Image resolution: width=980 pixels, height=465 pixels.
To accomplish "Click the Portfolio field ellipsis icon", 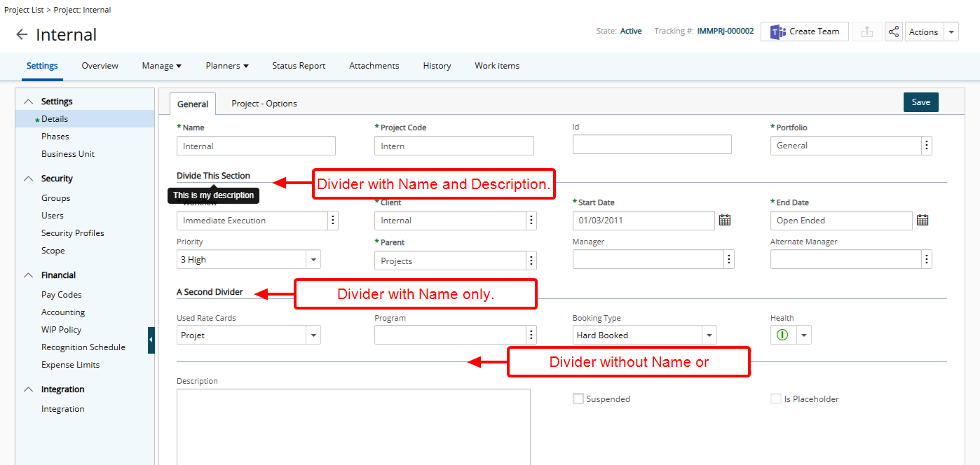I will click(927, 146).
